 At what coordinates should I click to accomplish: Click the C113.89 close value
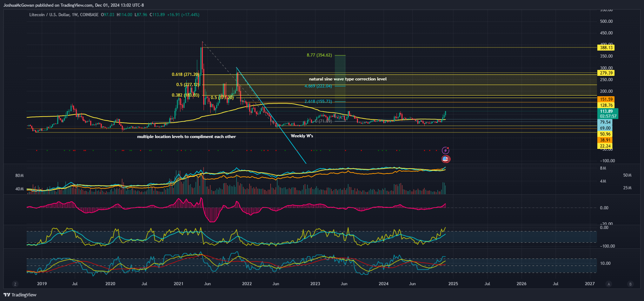click(157, 15)
